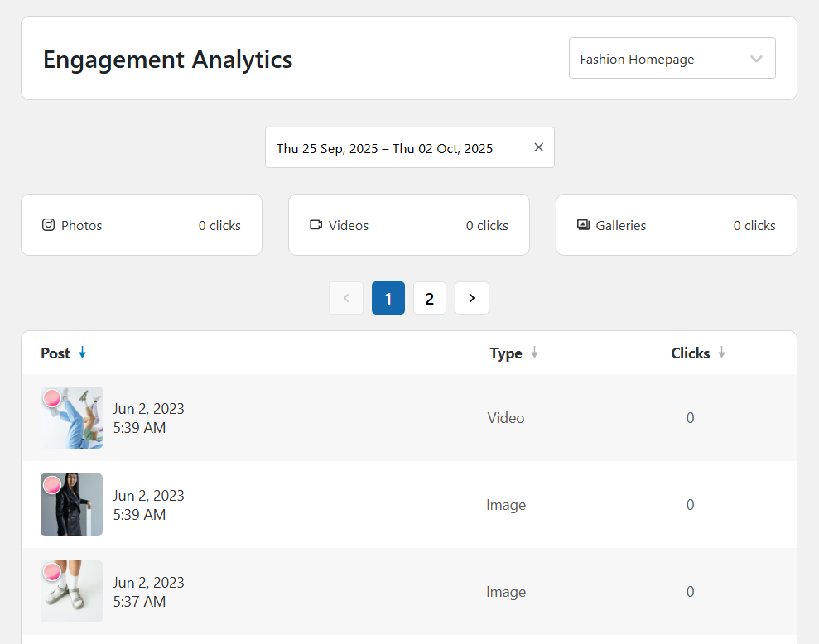Click the Galleries clicks summary card
Viewport: 819px width, 644px height.
click(x=677, y=225)
